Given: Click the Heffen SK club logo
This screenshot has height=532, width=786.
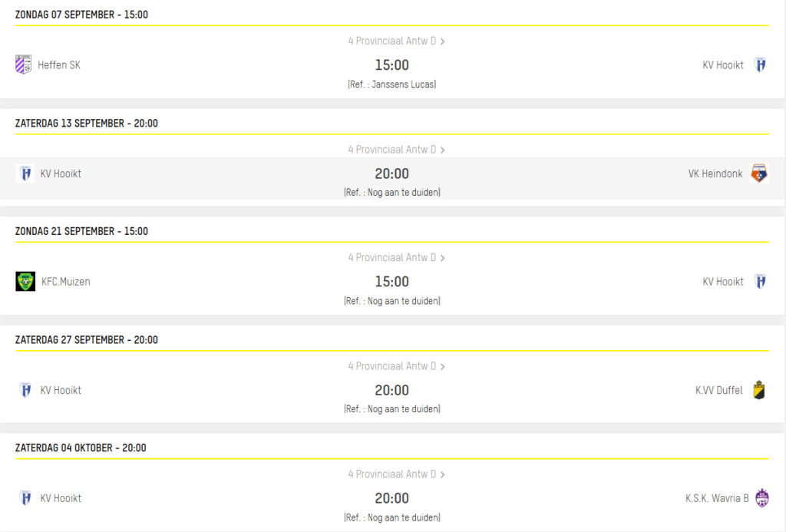Looking at the screenshot, I should coord(24,64).
